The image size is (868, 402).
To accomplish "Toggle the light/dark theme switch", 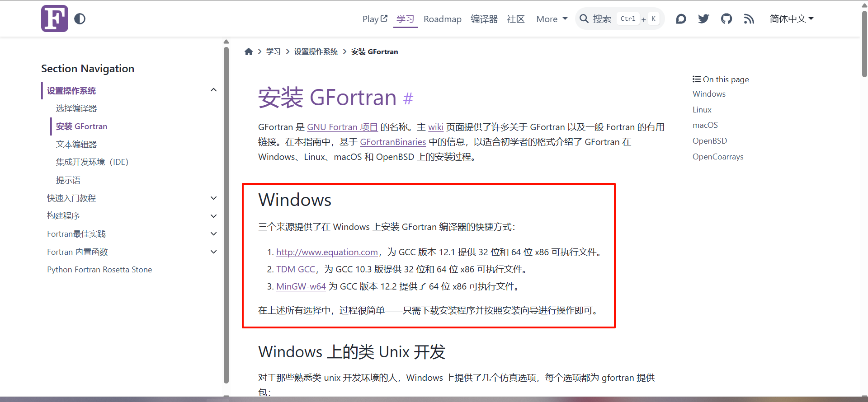I will tap(80, 19).
